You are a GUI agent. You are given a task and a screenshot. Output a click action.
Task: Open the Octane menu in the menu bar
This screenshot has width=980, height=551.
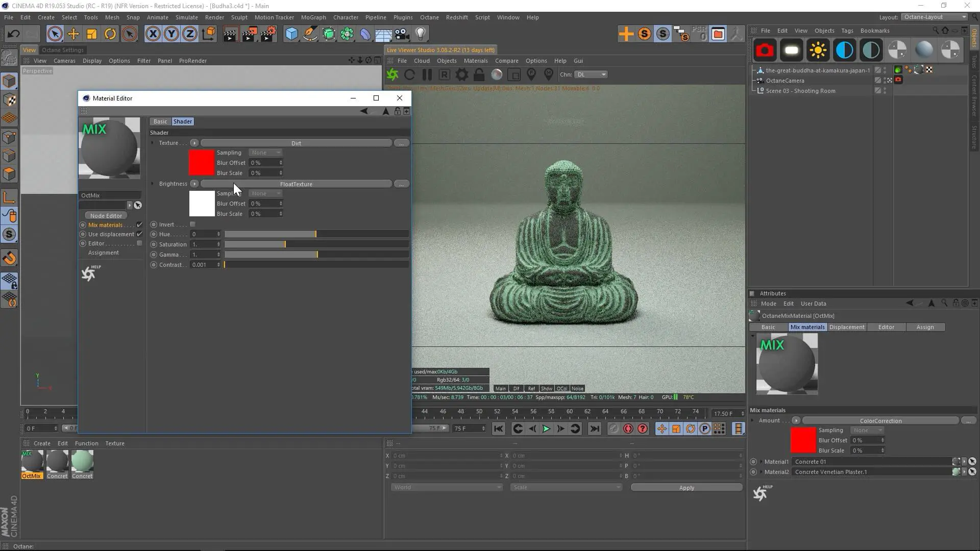tap(429, 17)
